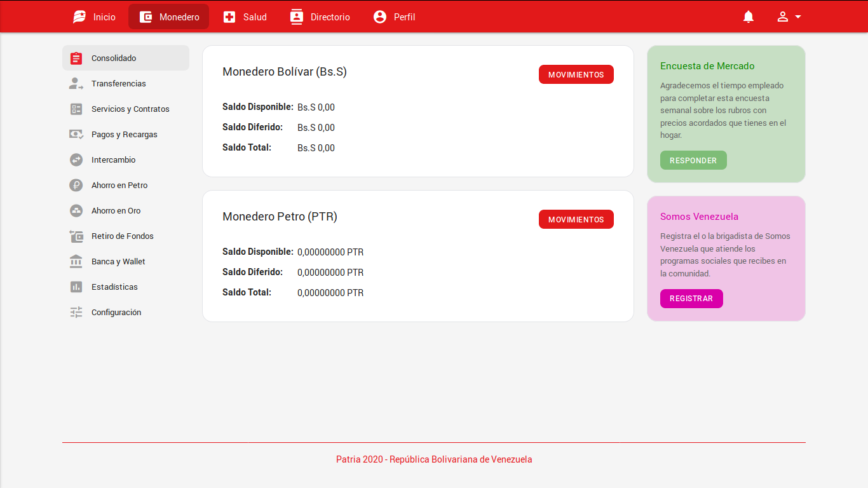Click the Intercambio swap arrows icon
Screen dimensions: 868x488
pos(76,160)
